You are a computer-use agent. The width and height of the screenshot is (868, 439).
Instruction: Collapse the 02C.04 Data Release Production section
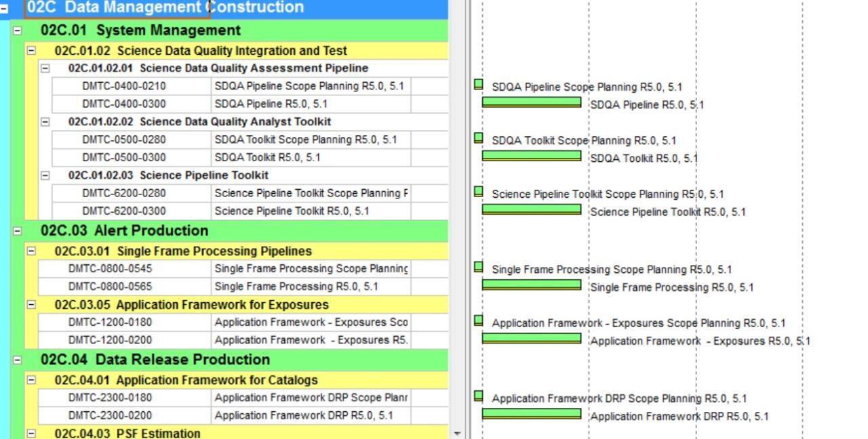[18, 359]
